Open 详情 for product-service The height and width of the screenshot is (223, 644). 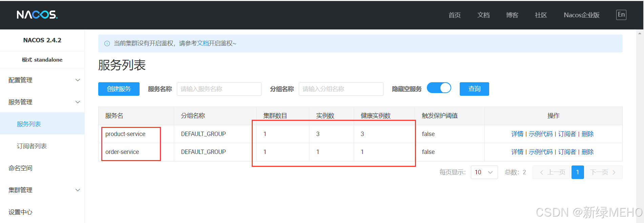[x=517, y=134]
